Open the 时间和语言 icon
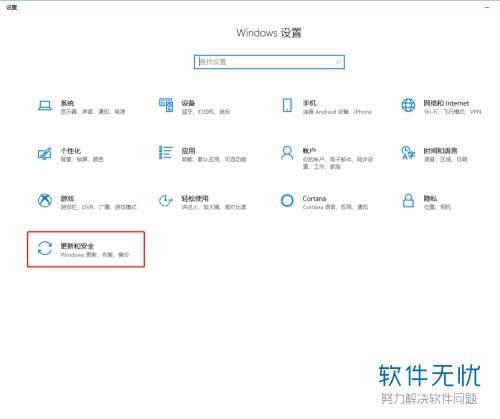 [408, 153]
